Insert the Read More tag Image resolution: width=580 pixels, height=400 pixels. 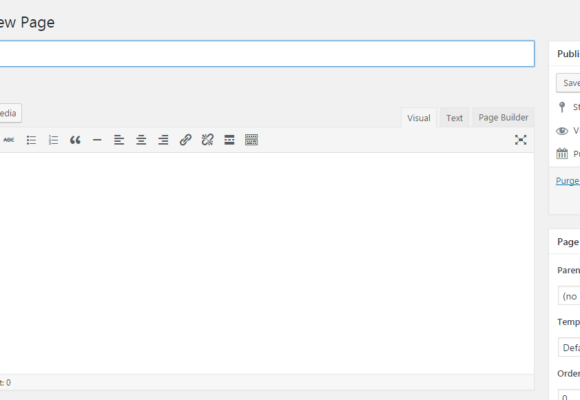click(x=229, y=140)
